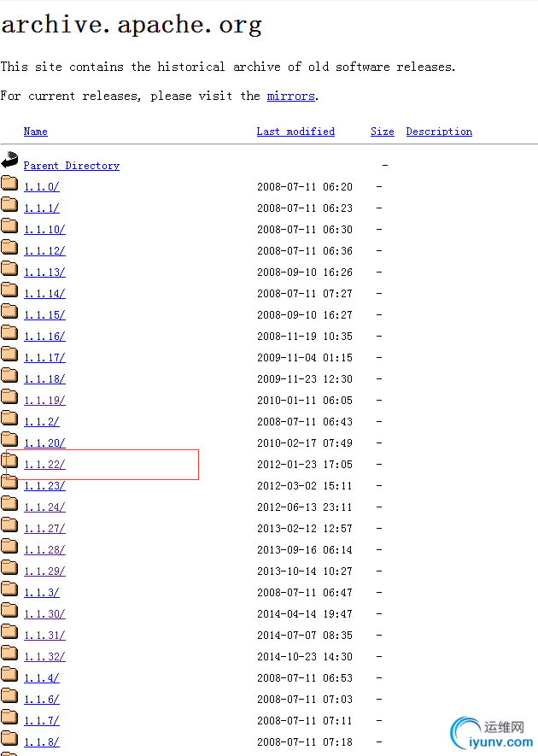Sort listing by Description column
This screenshot has width=538, height=756.
point(439,132)
